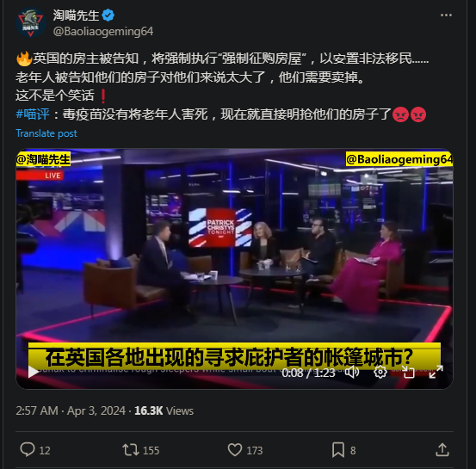
Task: Click the @Baoliaogeming64 handle
Action: [103, 31]
